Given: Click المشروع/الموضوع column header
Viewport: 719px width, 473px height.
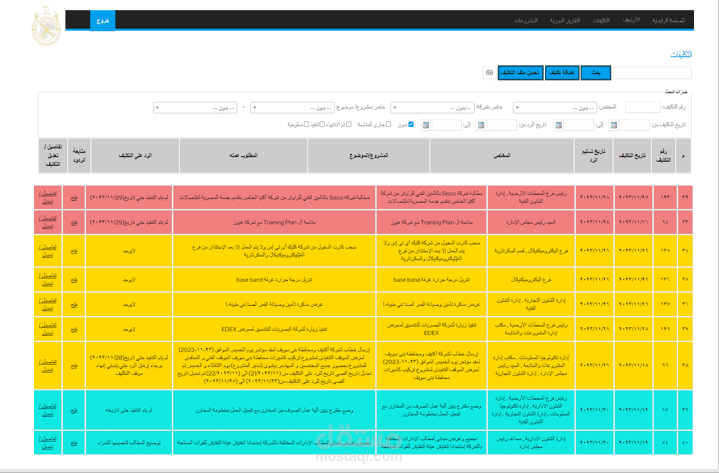Looking at the screenshot, I should coord(369,156).
